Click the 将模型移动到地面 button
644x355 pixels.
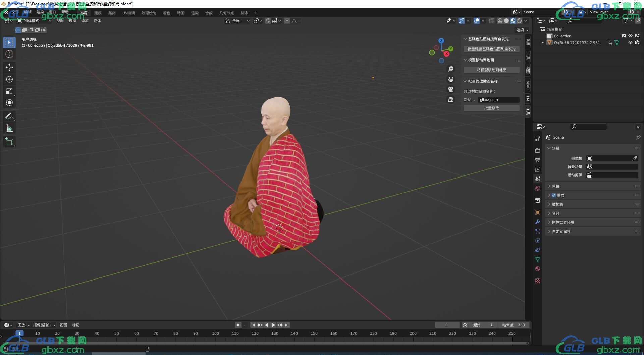pos(491,70)
